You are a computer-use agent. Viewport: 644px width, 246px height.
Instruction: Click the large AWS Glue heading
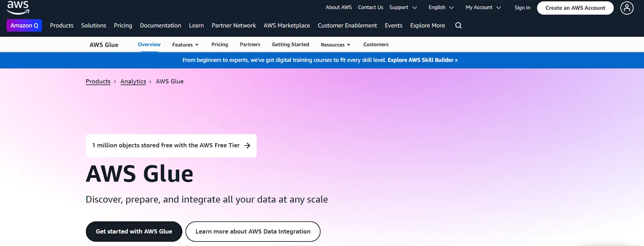pyautogui.click(x=140, y=174)
